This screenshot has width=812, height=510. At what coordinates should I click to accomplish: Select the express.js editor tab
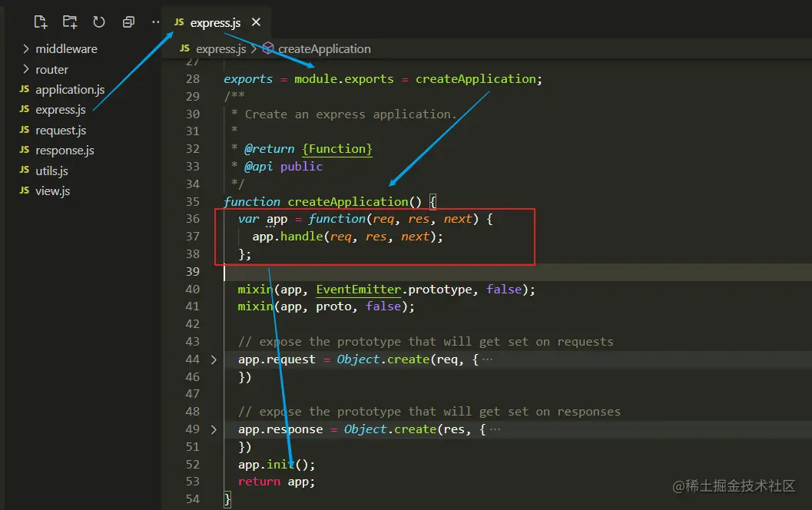pos(215,23)
